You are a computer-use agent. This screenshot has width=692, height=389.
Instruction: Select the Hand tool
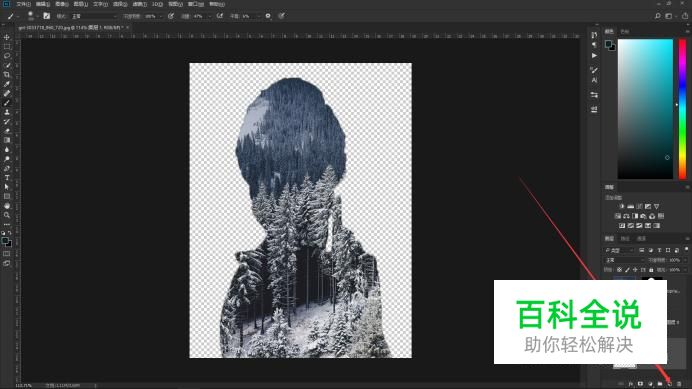pyautogui.click(x=7, y=206)
